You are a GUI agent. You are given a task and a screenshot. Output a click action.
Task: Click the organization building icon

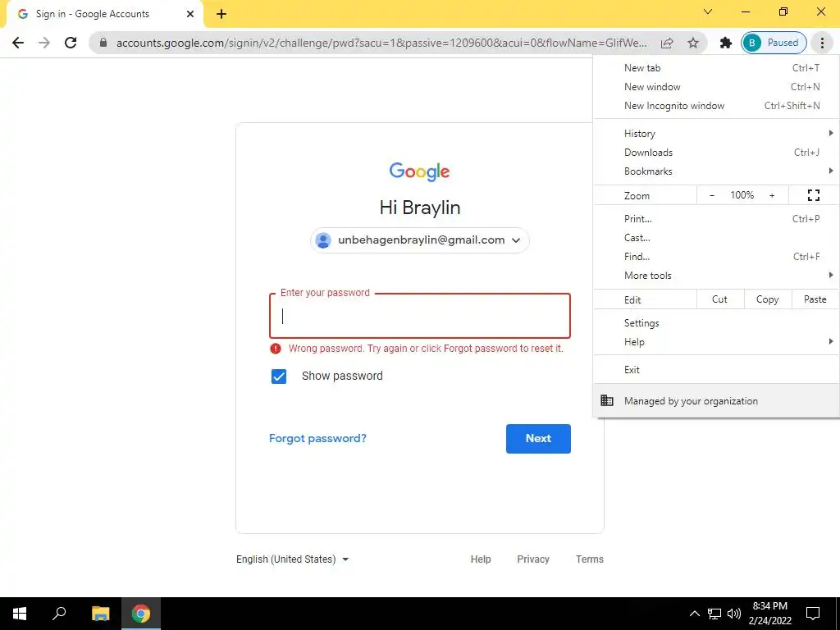[606, 400]
